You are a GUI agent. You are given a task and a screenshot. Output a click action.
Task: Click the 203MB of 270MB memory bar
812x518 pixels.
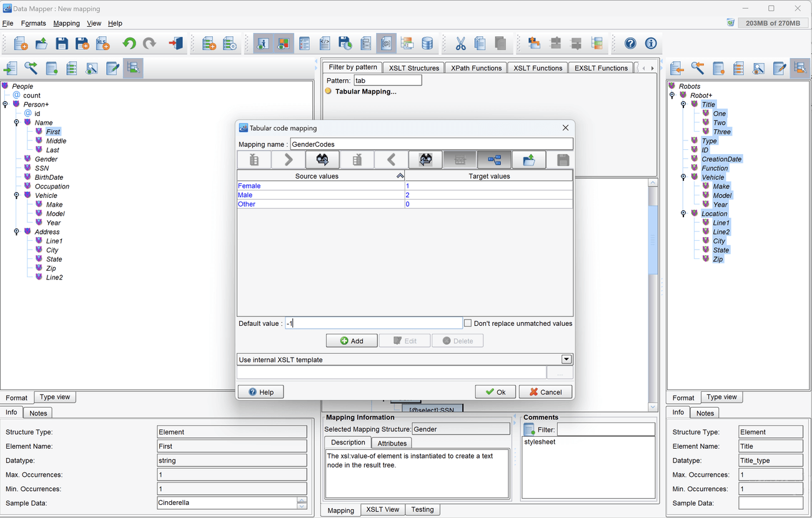coord(773,23)
